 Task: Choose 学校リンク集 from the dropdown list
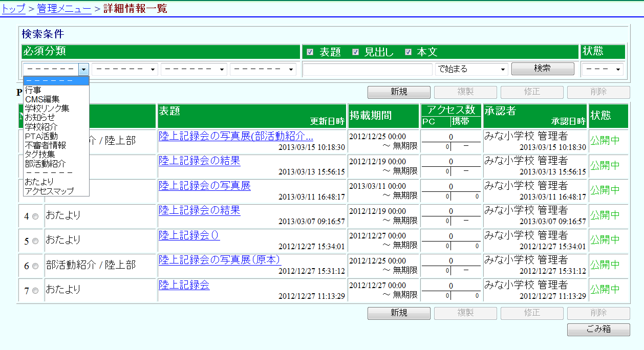56,108
